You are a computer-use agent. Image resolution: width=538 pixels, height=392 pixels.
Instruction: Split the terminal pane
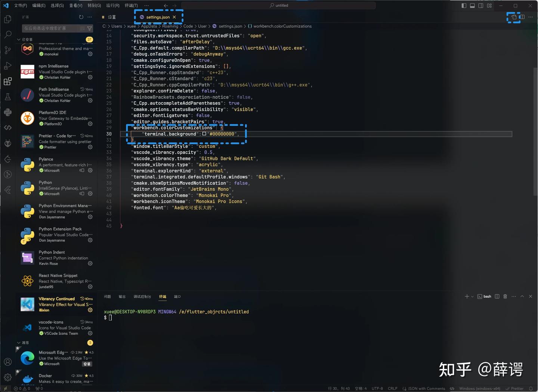pos(497,296)
